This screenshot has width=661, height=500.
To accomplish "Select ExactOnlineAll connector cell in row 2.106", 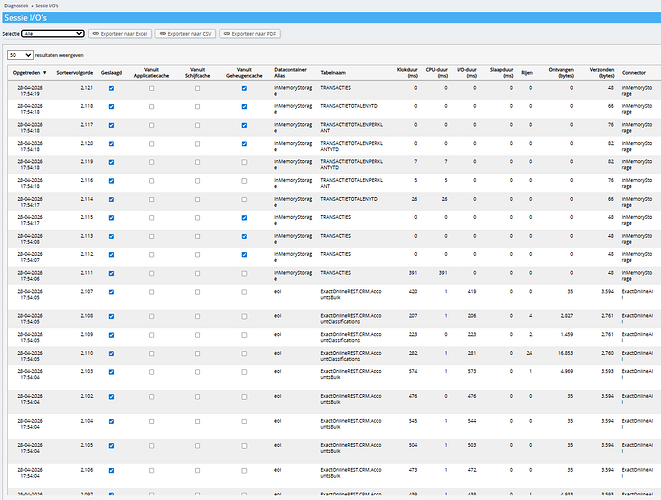I will tap(637, 473).
